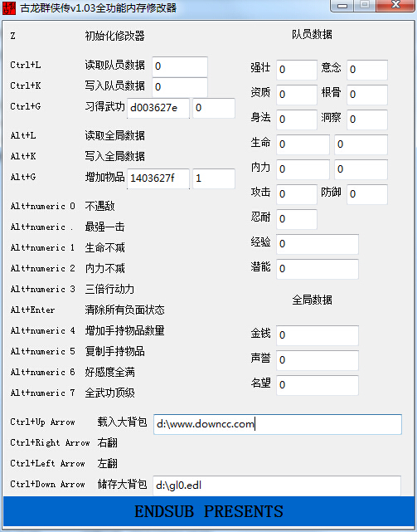Click the 金钱 input field
The image size is (417, 532).
318,335
